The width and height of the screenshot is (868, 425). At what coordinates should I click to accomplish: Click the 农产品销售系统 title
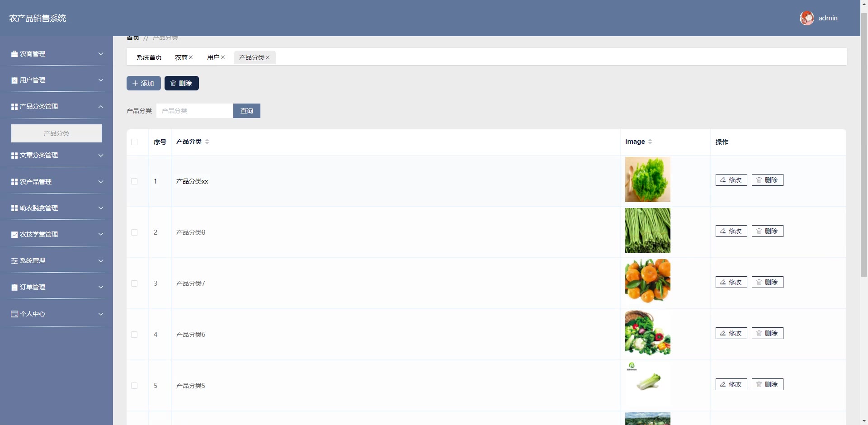pos(38,18)
